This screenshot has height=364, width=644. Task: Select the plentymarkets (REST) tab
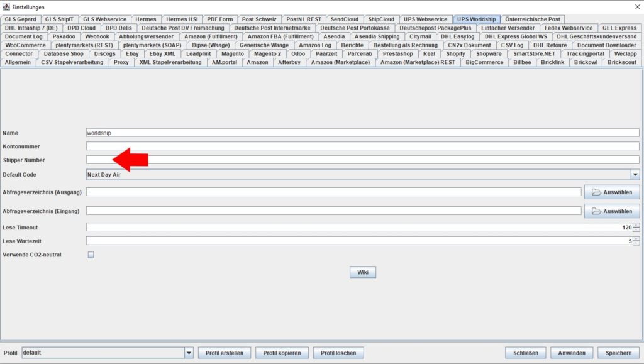[84, 45]
